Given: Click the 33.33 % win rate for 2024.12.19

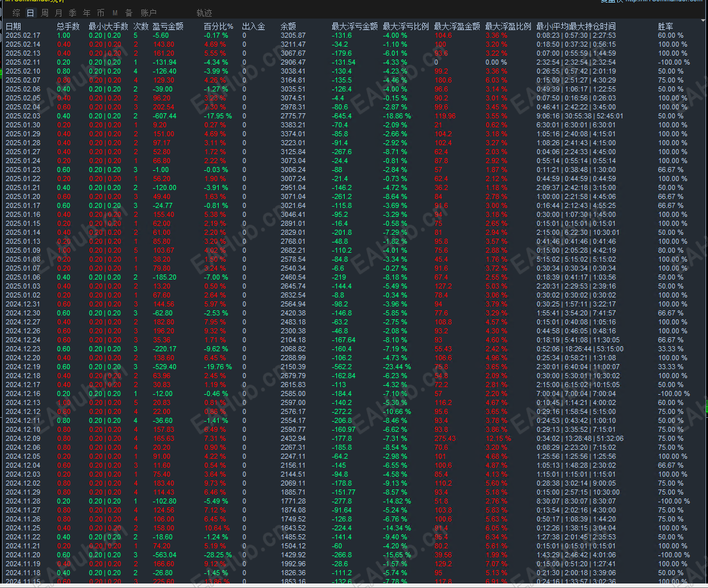Looking at the screenshot, I should (670, 367).
